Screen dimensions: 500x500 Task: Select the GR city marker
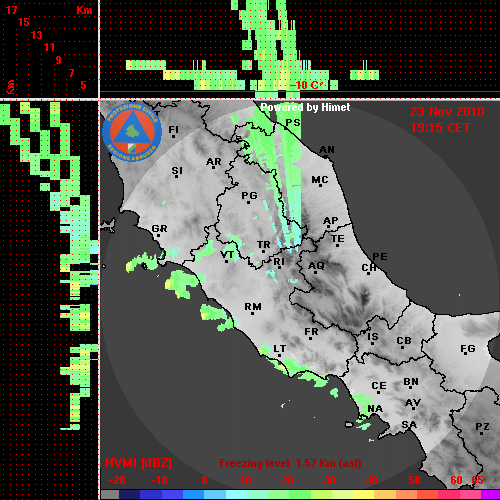(x=159, y=235)
